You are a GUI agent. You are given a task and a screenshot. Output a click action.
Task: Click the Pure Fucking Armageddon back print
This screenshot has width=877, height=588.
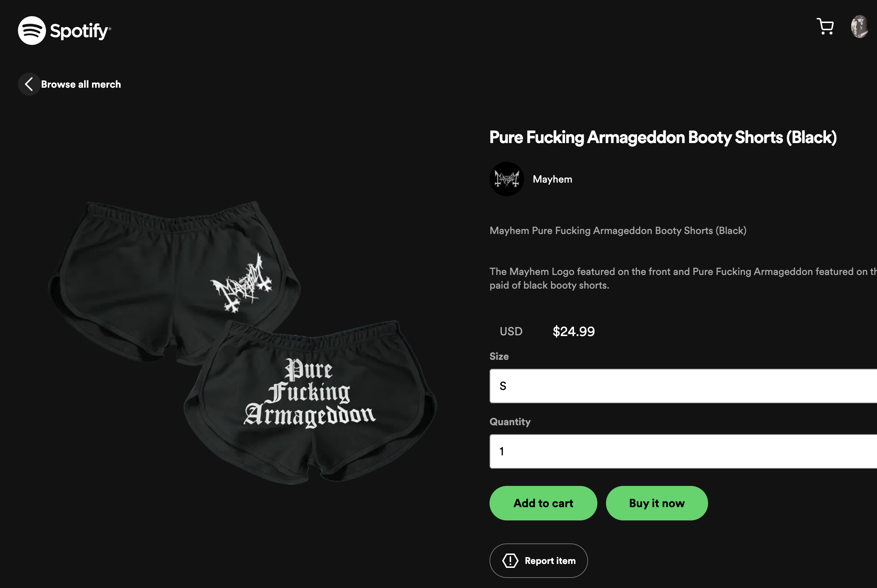(x=309, y=392)
